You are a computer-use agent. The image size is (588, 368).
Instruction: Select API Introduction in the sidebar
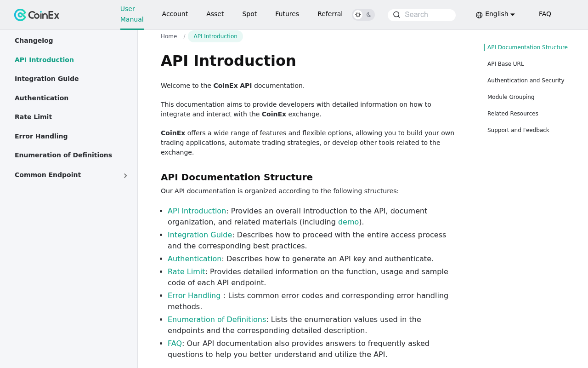click(44, 60)
